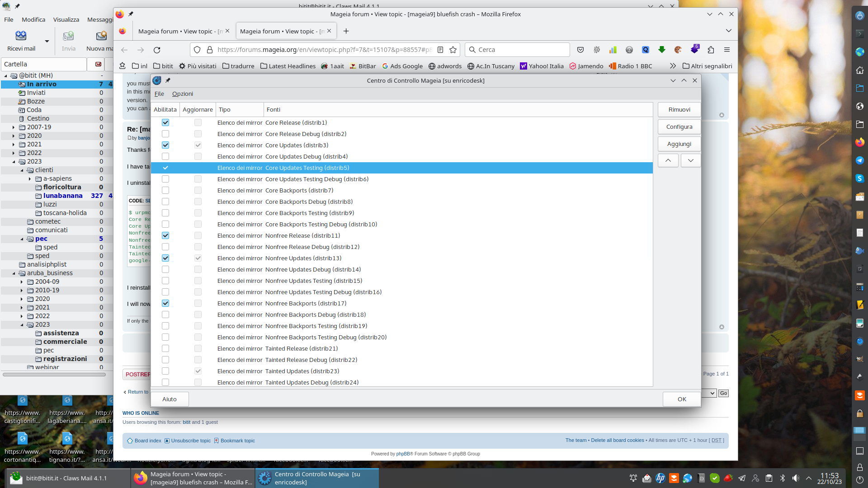Image resolution: width=868 pixels, height=488 pixels.
Task: Select Nonfree Updates Testing (distrib15) row
Action: click(x=402, y=281)
